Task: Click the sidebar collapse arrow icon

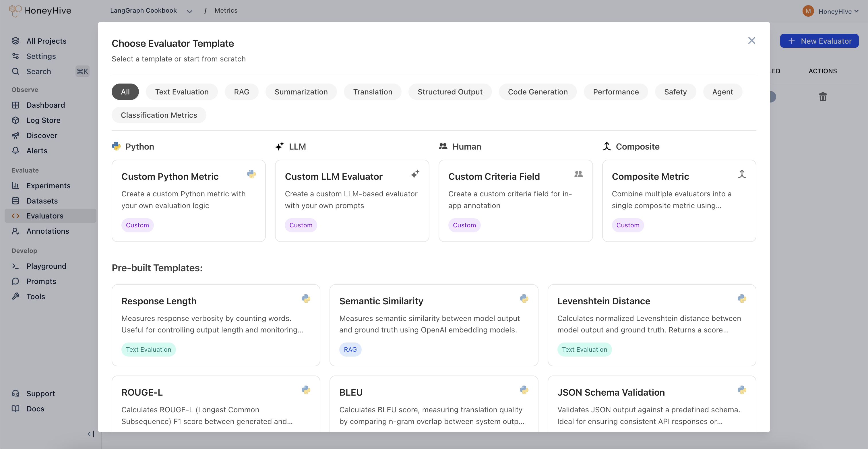Action: click(91, 434)
